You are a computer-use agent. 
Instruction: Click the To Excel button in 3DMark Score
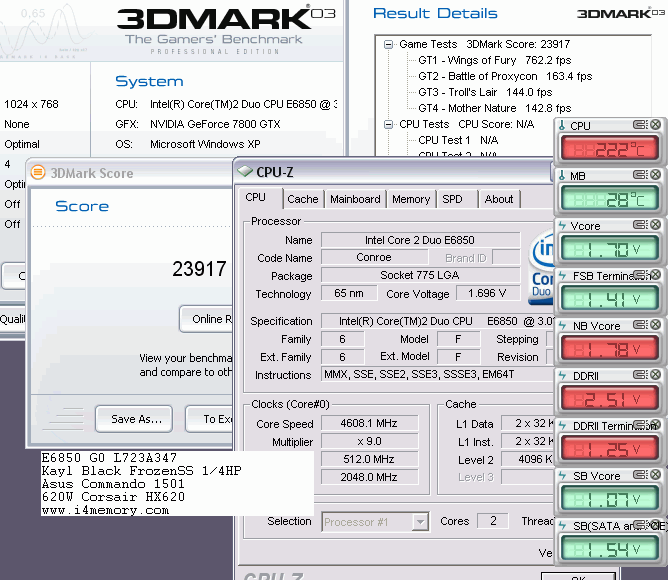point(210,419)
